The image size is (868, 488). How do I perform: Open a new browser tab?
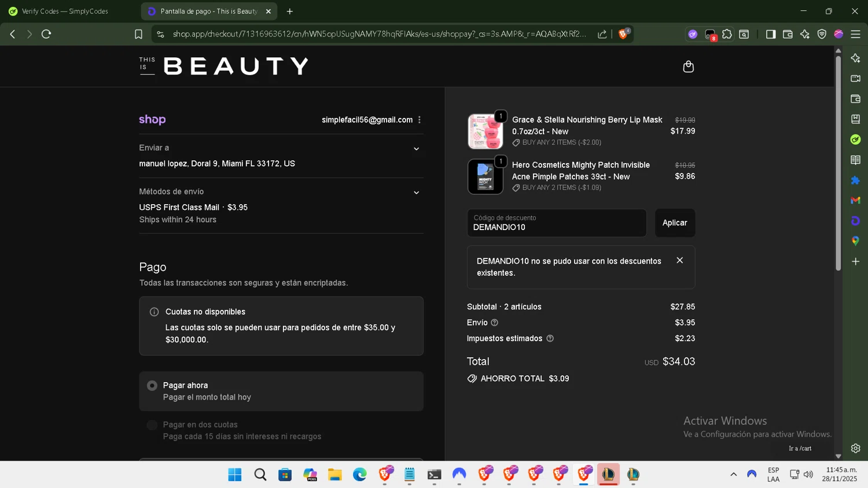[290, 11]
